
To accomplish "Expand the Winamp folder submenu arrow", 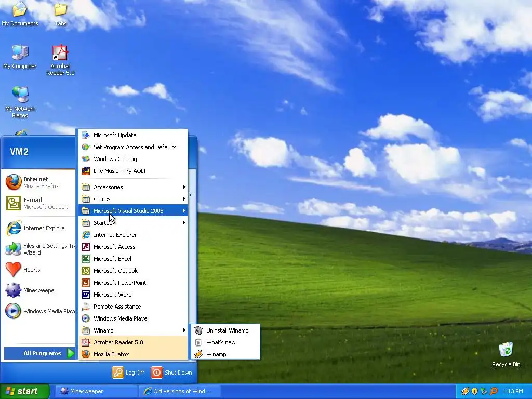I will point(184,330).
